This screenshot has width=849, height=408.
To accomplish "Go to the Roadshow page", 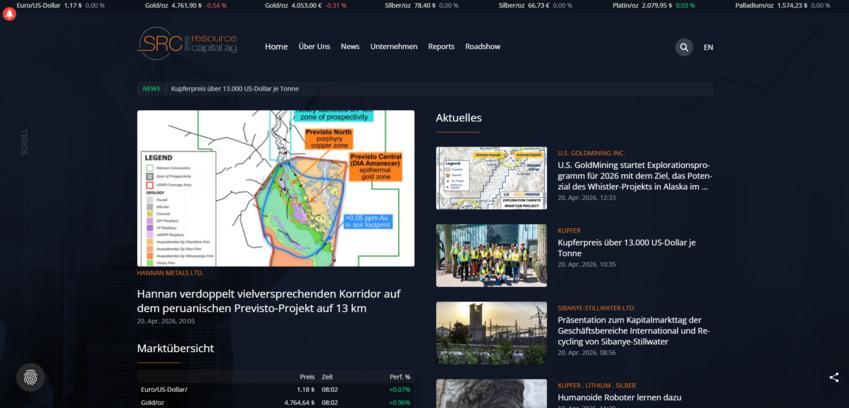I will click(x=483, y=47).
